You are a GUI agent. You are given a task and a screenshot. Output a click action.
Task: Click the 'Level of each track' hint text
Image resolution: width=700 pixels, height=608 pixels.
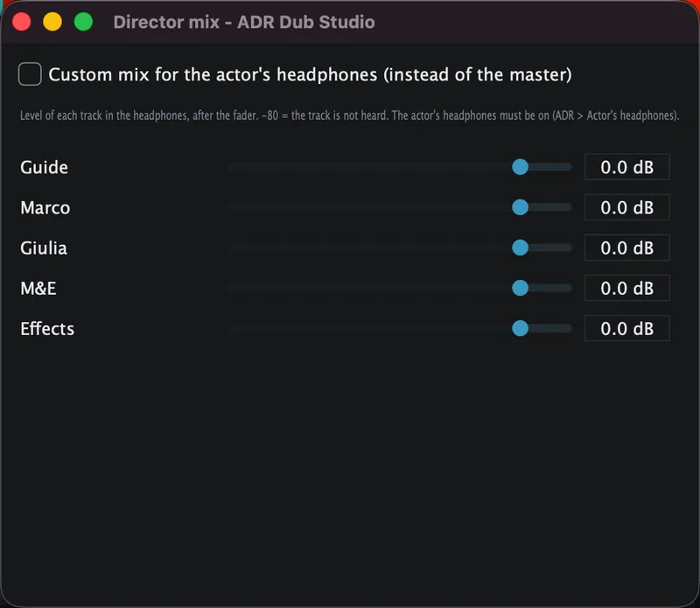pos(349,115)
